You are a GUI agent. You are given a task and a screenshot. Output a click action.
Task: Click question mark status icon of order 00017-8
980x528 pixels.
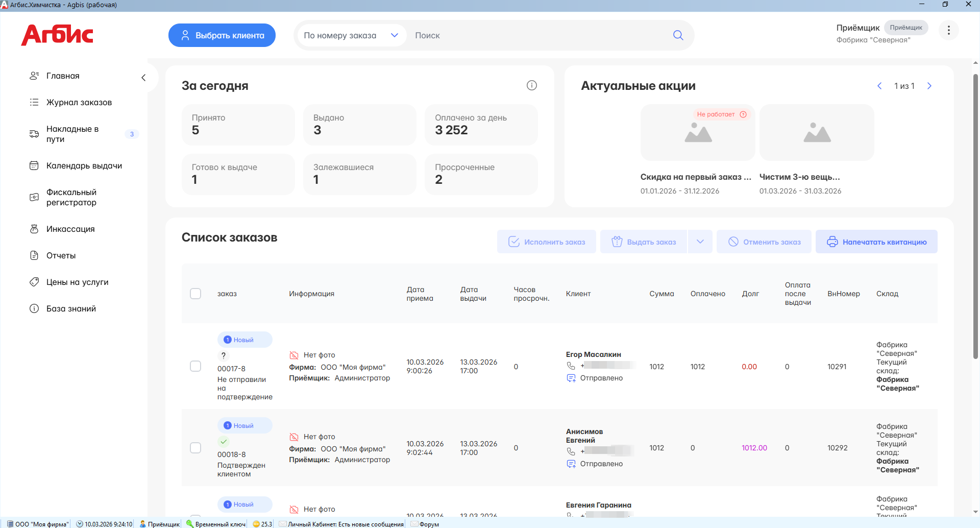tap(224, 356)
